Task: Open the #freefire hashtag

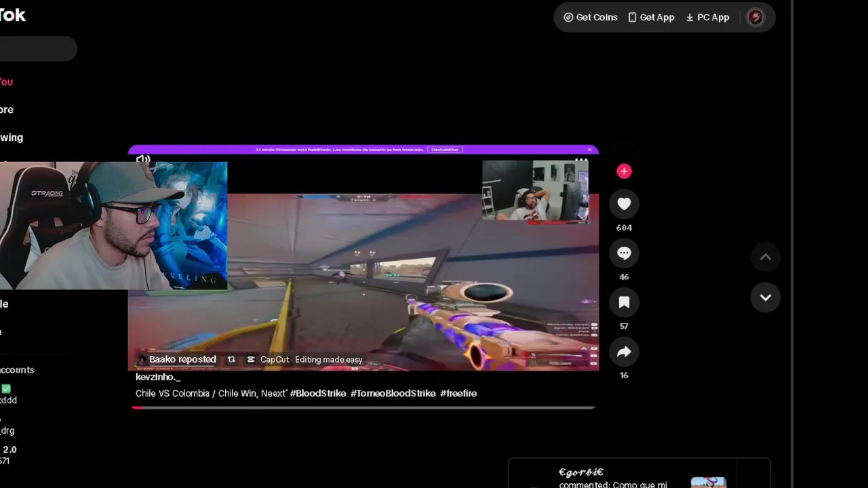Action: [458, 393]
